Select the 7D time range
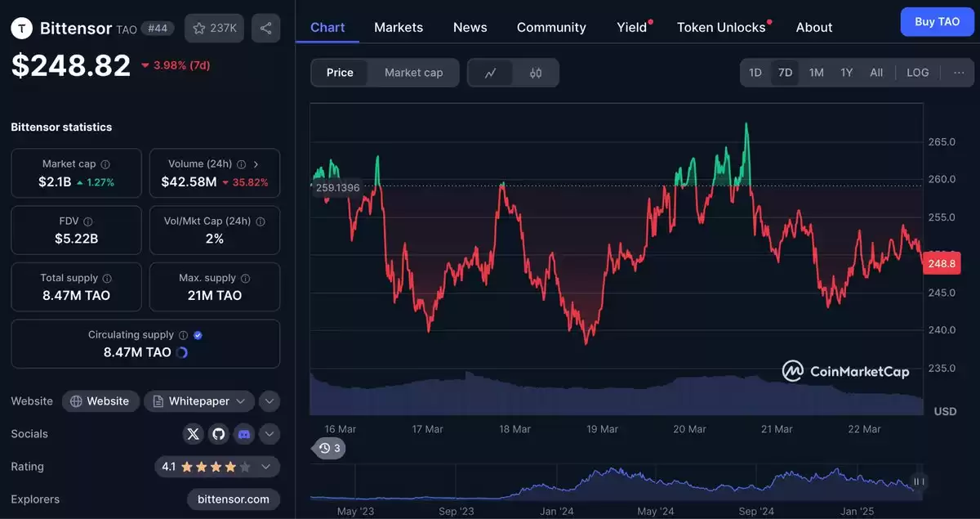The width and height of the screenshot is (980, 519). (785, 73)
